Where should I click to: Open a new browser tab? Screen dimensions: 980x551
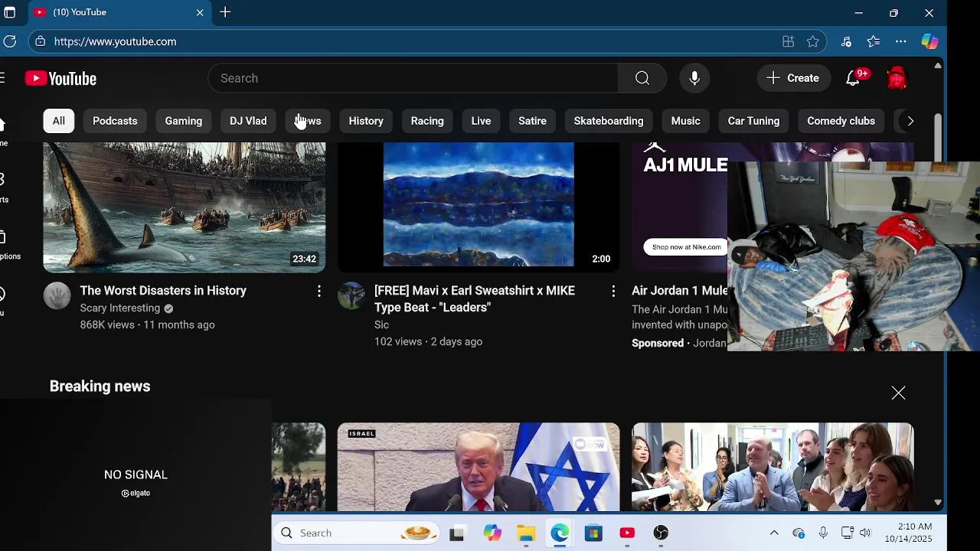tap(225, 12)
